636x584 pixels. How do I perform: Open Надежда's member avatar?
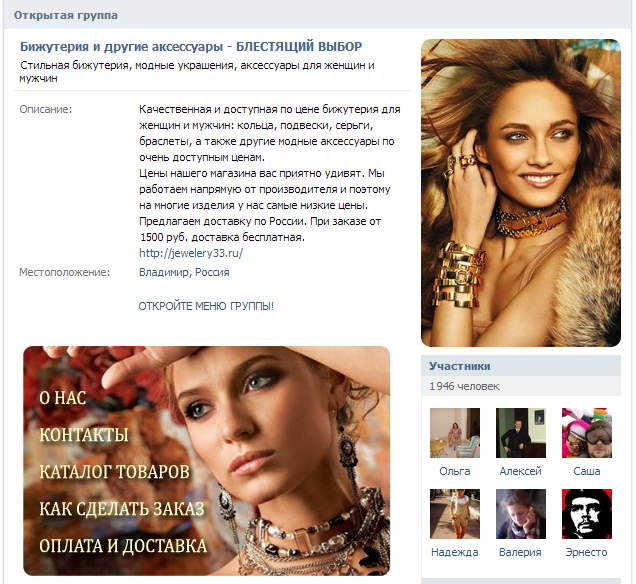[x=455, y=514]
